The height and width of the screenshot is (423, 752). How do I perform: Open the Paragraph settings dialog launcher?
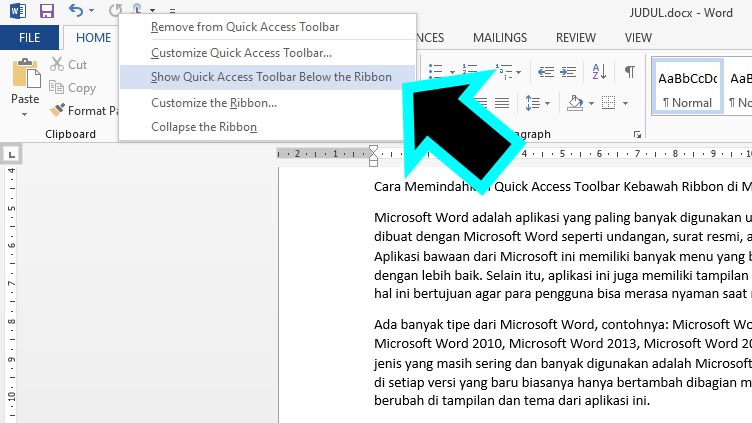(637, 135)
